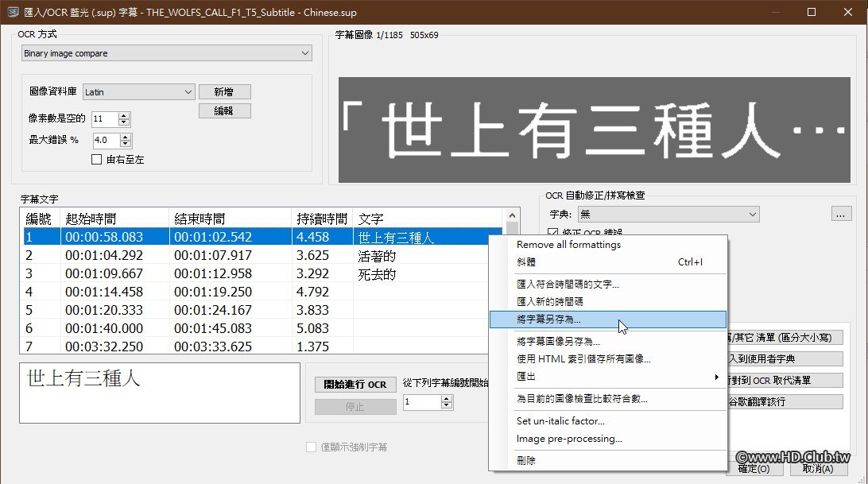This screenshot has width=868, height=484.
Task: Select subtitle row 2 containing 活著的
Action: click(238, 254)
